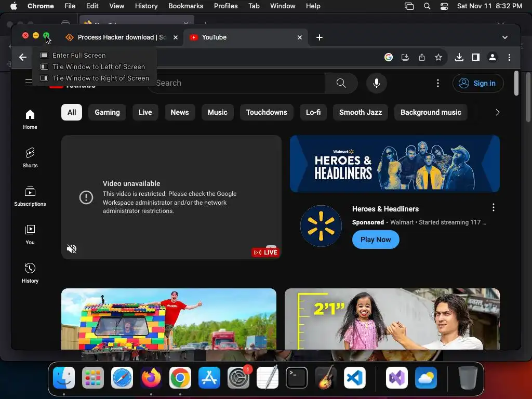Viewport: 532px width, 399px height.
Task: Choose Tile Window to Right of Screen
Action: (95, 78)
